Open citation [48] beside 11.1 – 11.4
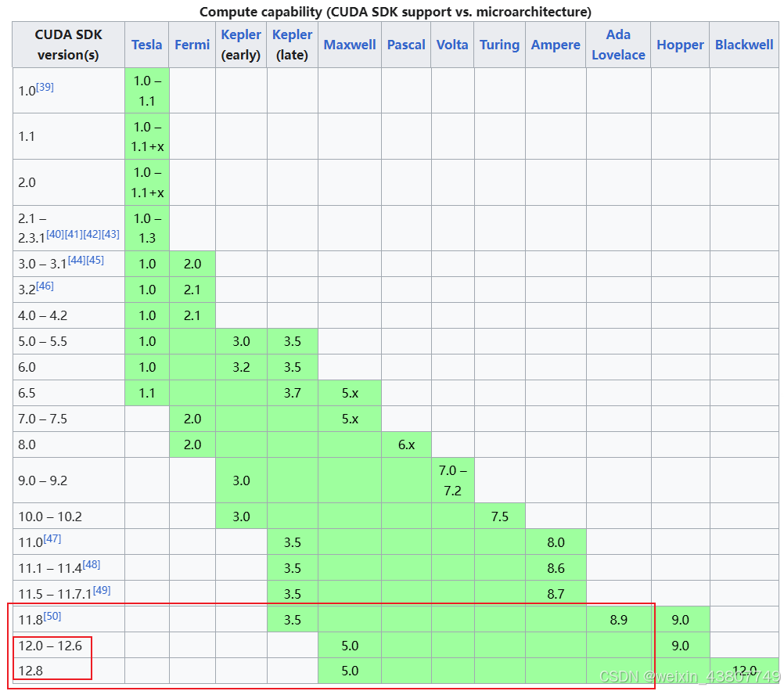The height and width of the screenshot is (691, 784). tap(92, 564)
